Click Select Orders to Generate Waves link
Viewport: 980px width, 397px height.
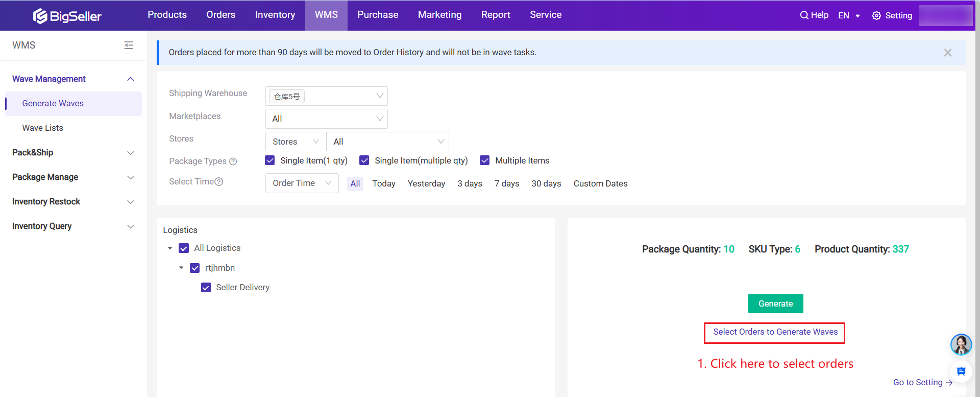click(775, 332)
